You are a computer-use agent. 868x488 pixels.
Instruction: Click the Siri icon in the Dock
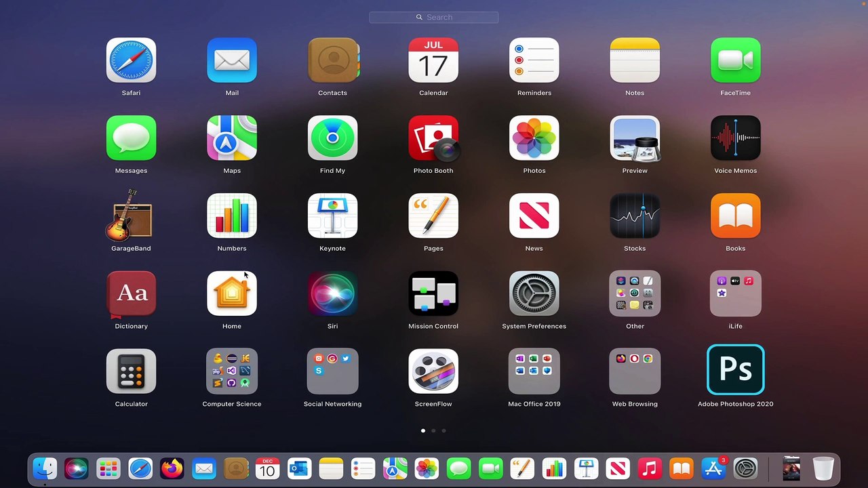pos(77,468)
